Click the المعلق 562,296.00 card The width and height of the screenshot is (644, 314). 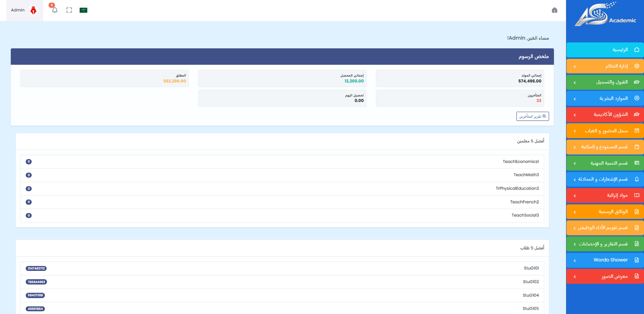[x=105, y=79]
